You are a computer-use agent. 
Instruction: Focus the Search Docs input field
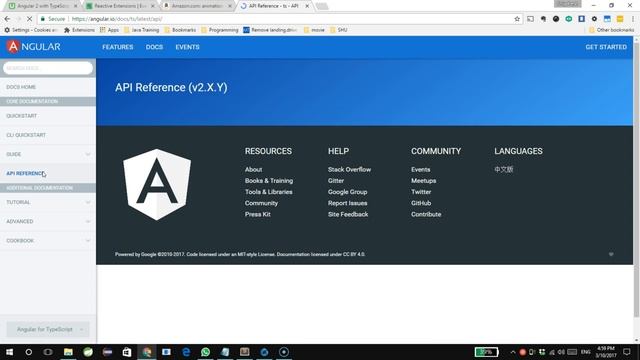[x=48, y=68]
